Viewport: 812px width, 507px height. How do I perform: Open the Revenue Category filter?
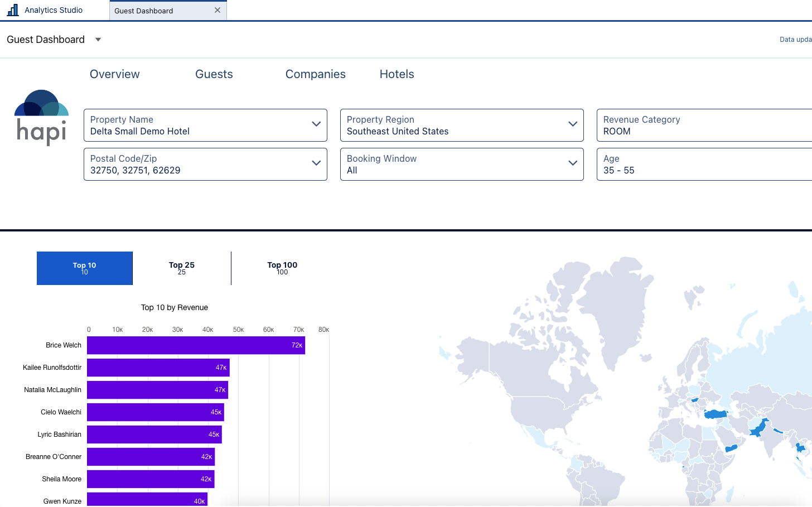tap(704, 125)
